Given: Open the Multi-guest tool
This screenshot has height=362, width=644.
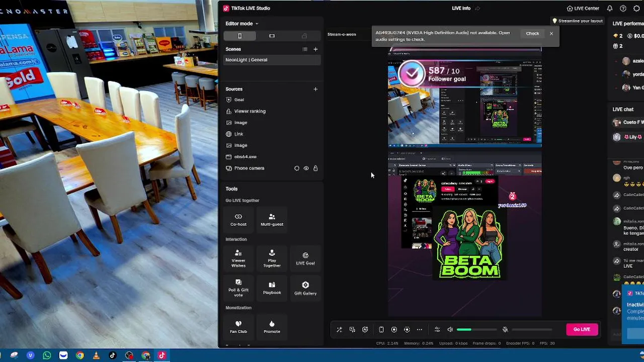Looking at the screenshot, I should [272, 219].
